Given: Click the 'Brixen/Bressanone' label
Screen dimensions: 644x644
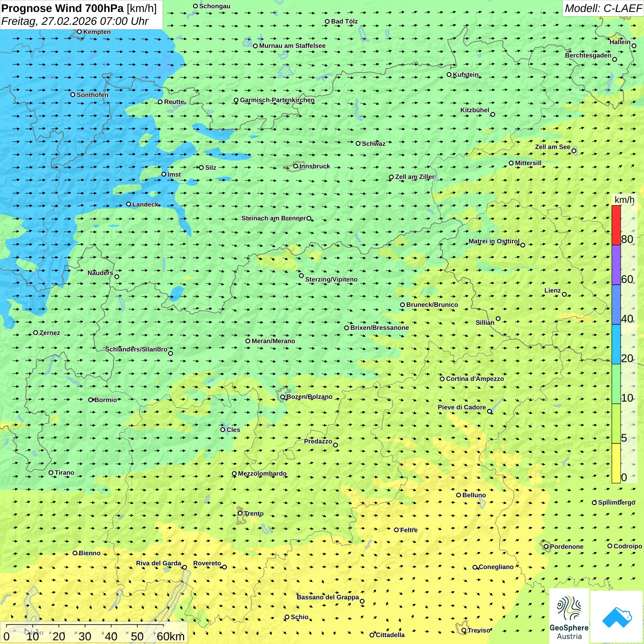Looking at the screenshot, I should coord(379,328).
